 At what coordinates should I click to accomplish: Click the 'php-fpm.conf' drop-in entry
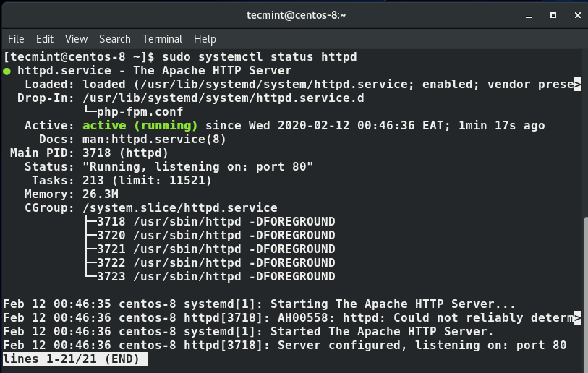[140, 112]
